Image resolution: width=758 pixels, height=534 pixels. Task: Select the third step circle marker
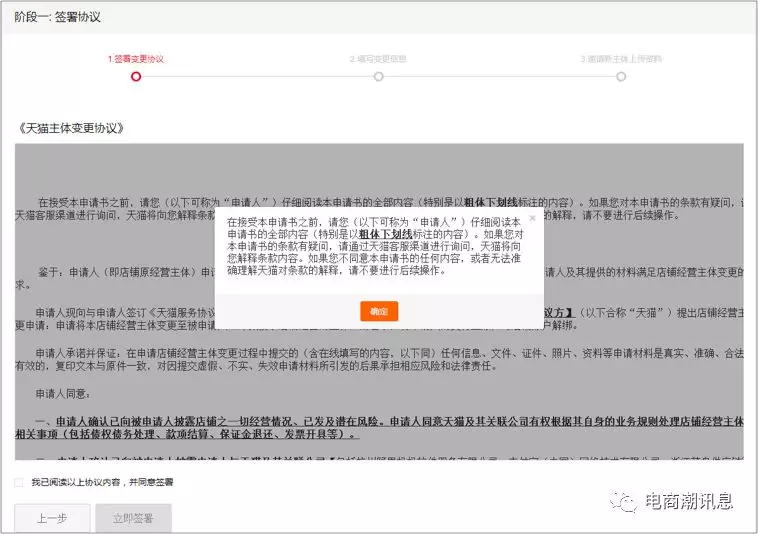pos(621,76)
